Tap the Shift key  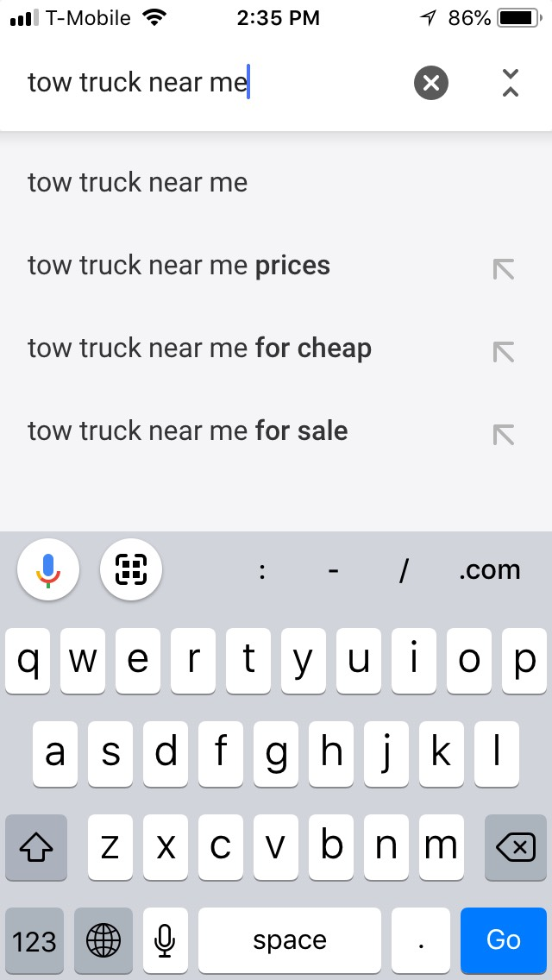pyautogui.click(x=35, y=848)
